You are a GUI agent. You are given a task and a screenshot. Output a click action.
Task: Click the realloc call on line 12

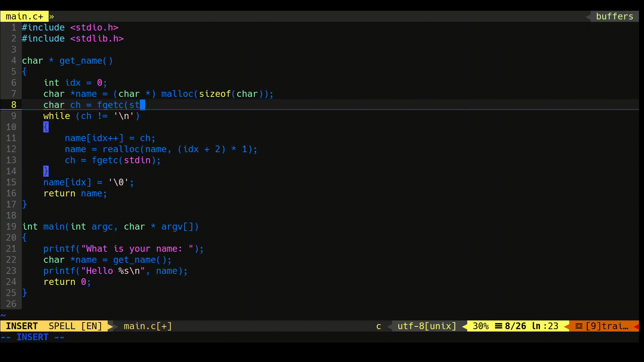[121, 149]
